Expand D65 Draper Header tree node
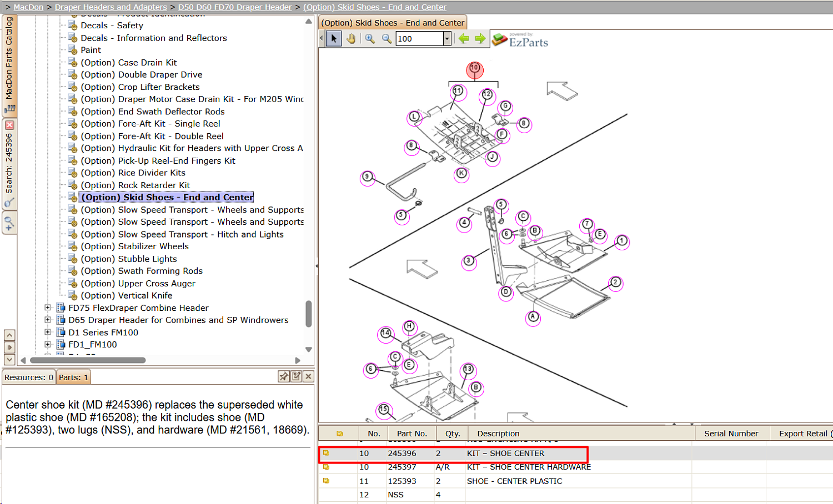 48,320
